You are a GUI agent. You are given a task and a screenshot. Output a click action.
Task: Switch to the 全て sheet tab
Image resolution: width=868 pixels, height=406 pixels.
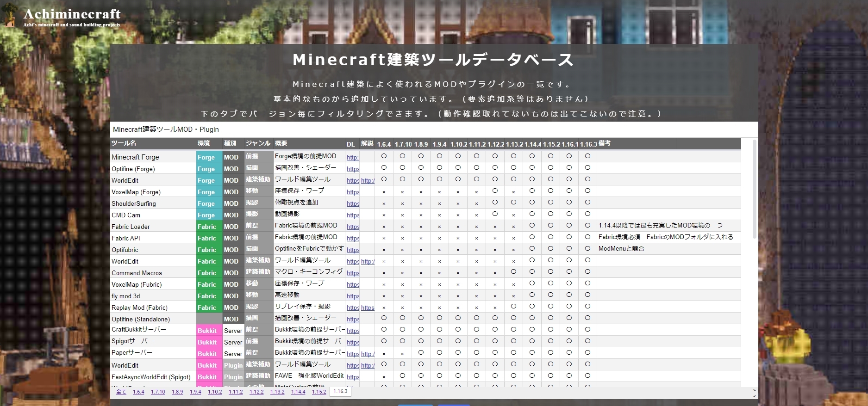(121, 392)
